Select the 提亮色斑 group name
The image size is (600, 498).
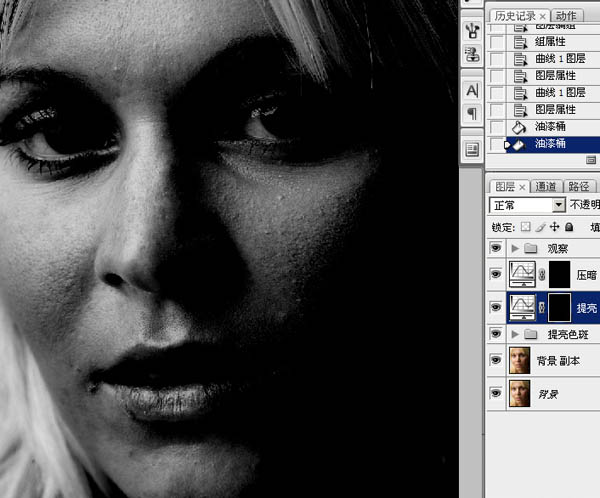[568, 335]
